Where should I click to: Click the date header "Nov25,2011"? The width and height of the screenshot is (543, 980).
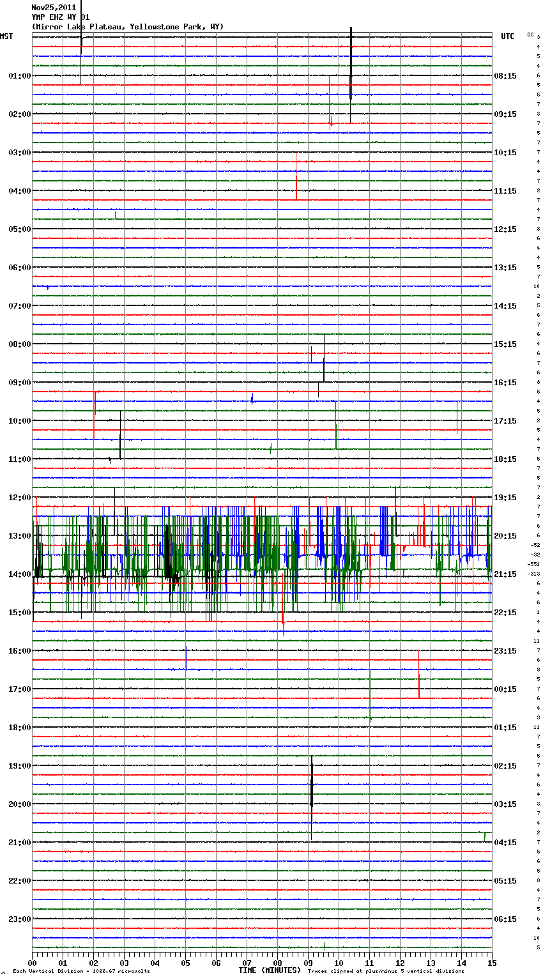tap(54, 8)
